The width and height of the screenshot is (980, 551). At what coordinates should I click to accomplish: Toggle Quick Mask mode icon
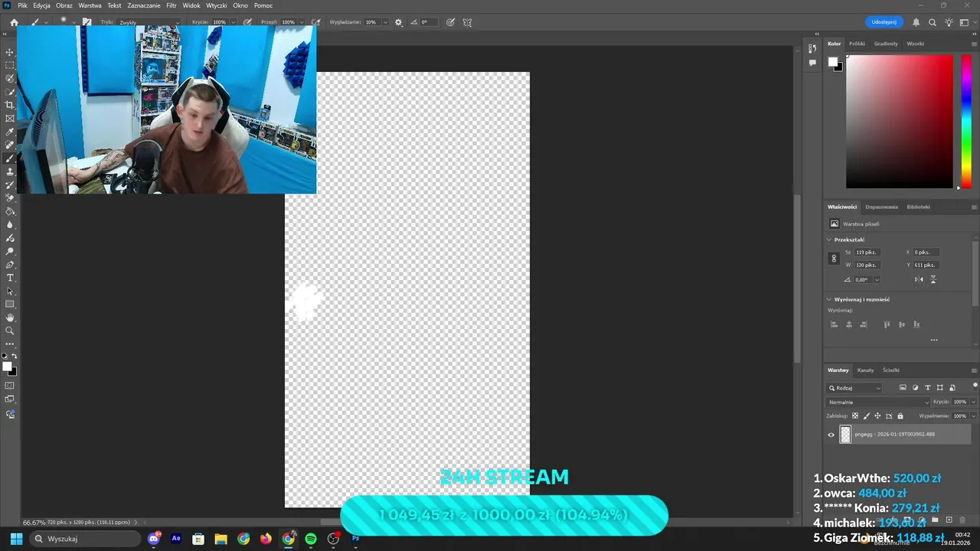[x=10, y=386]
